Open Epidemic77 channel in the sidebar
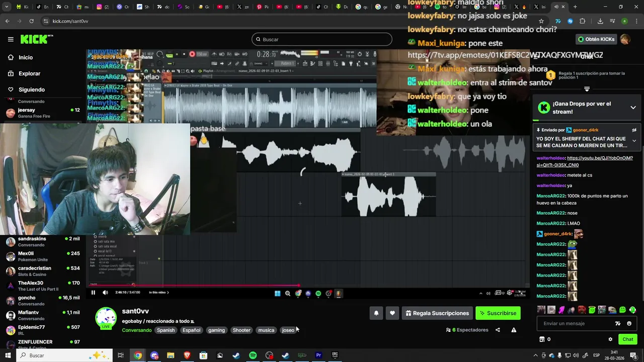This screenshot has height=362, width=644. click(x=43, y=330)
